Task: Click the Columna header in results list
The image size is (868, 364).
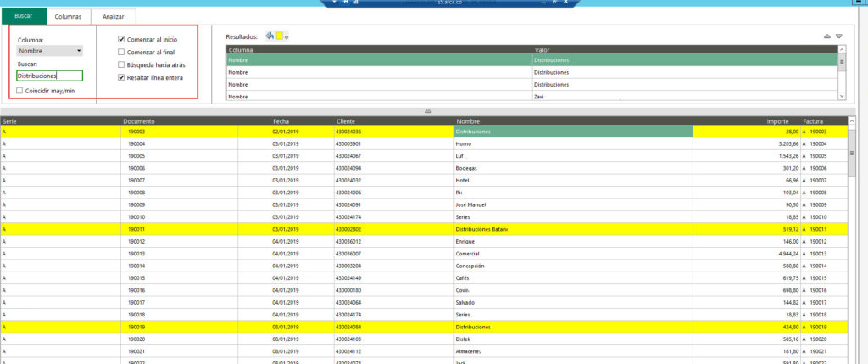Action: [x=379, y=49]
